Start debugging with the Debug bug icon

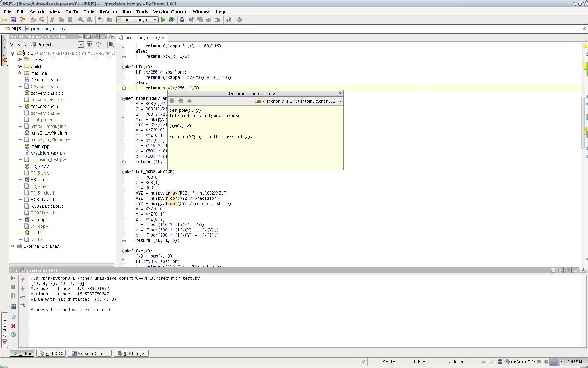point(171,20)
